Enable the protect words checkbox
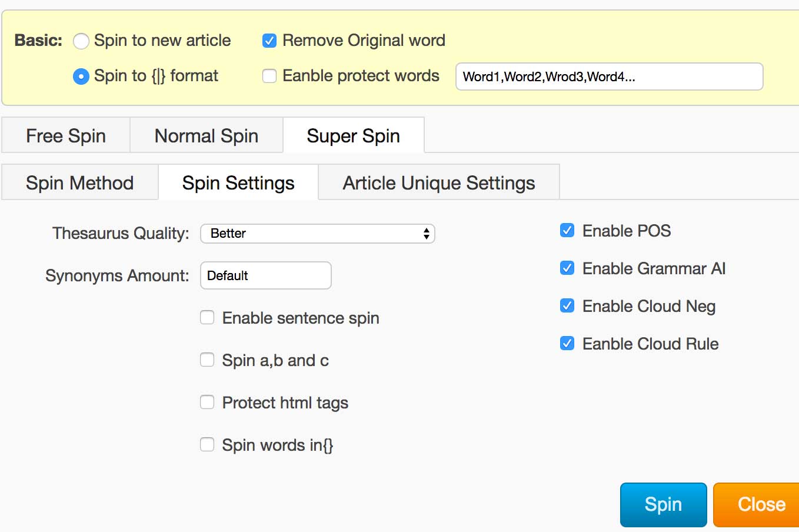799x532 pixels. coord(269,76)
